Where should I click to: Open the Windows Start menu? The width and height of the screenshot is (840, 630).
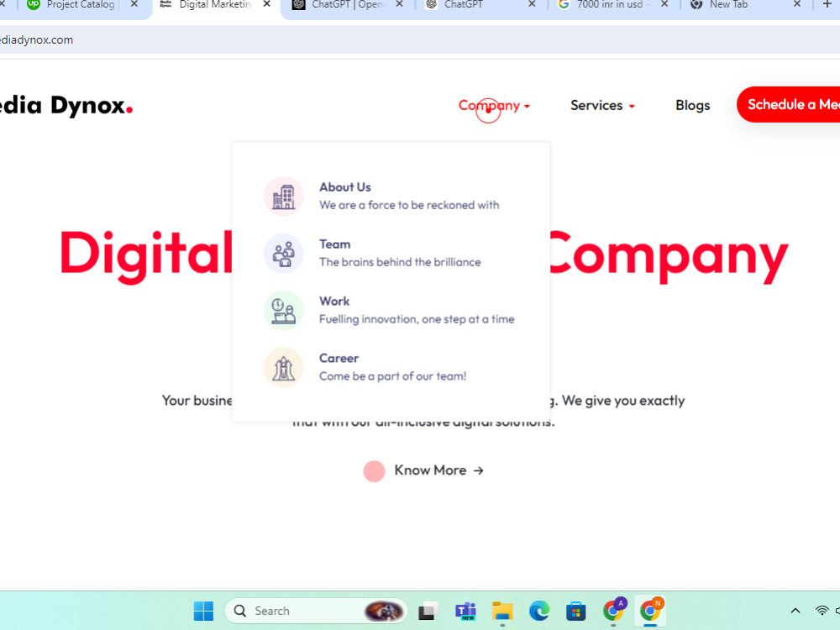tap(203, 611)
